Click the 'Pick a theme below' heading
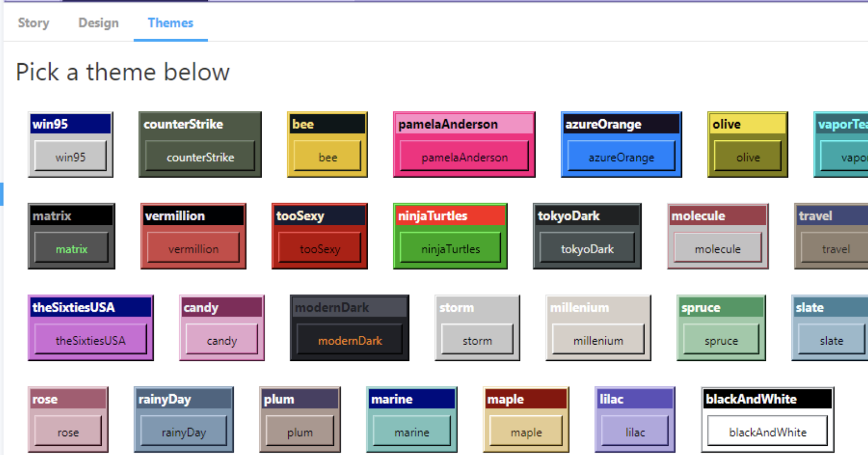Screen dimensions: 868x455 pyautogui.click(x=123, y=72)
